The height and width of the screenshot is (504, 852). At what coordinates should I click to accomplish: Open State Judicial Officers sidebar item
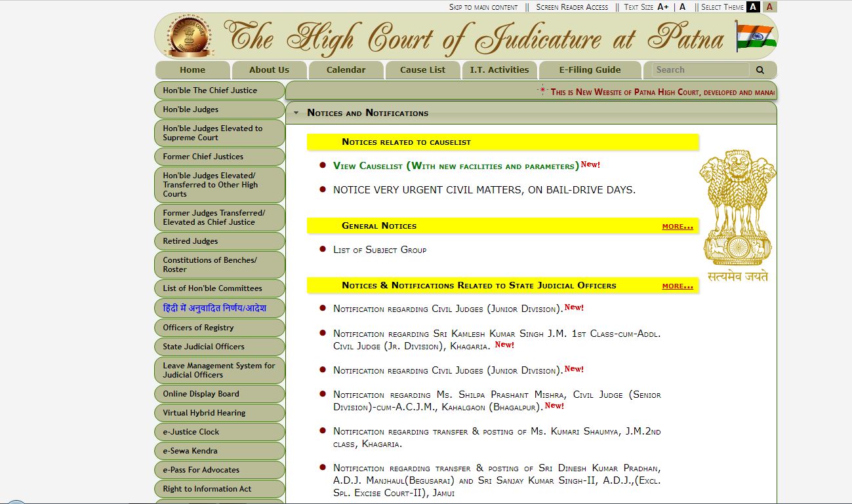(x=220, y=347)
